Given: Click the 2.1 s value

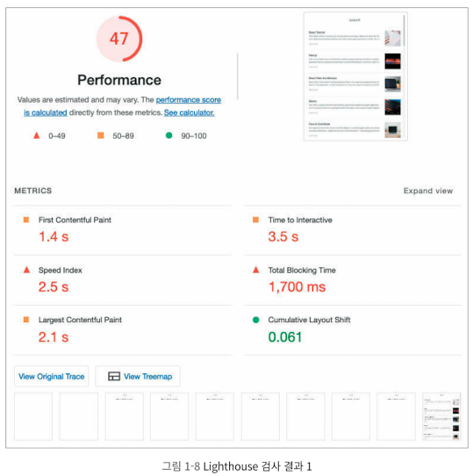Looking at the screenshot, I should (x=54, y=337).
